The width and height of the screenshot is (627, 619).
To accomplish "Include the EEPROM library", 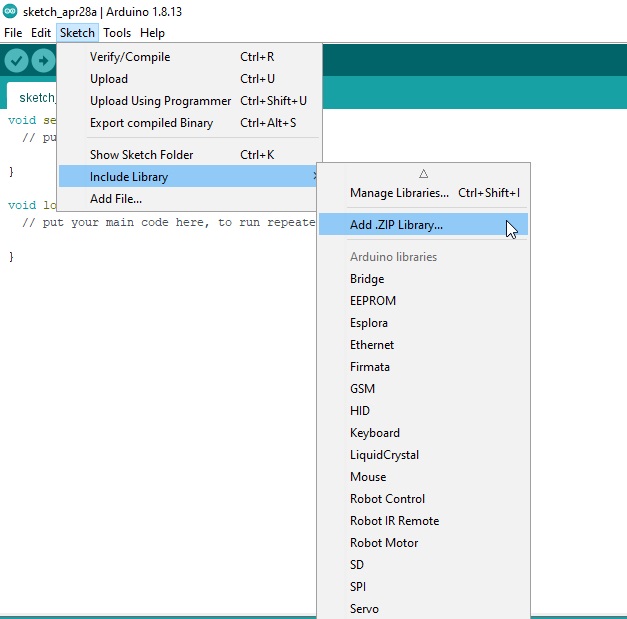I will tap(423, 301).
